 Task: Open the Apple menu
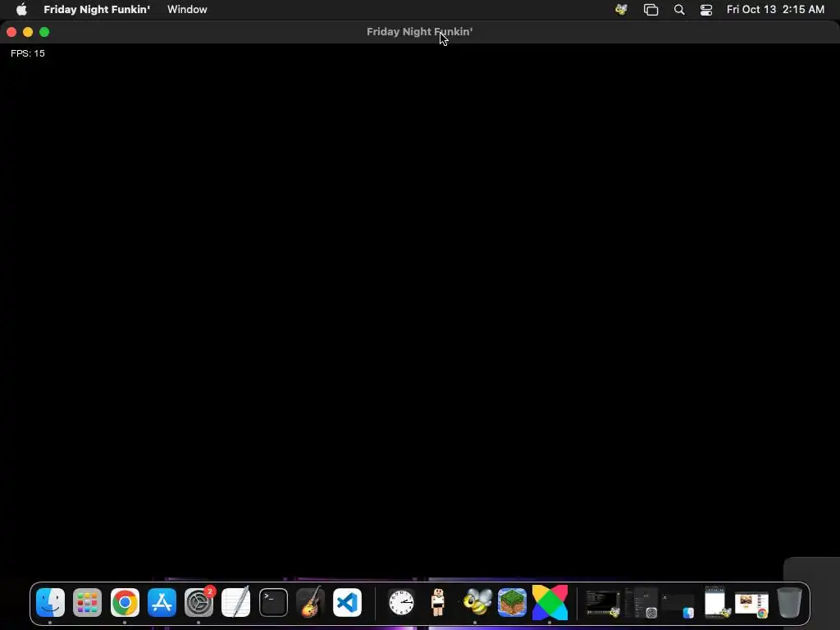tap(21, 10)
